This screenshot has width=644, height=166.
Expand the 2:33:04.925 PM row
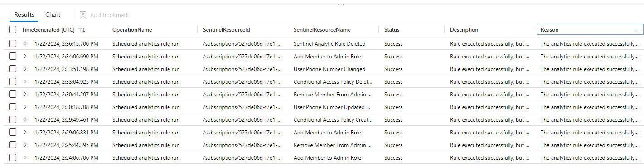(x=25, y=82)
